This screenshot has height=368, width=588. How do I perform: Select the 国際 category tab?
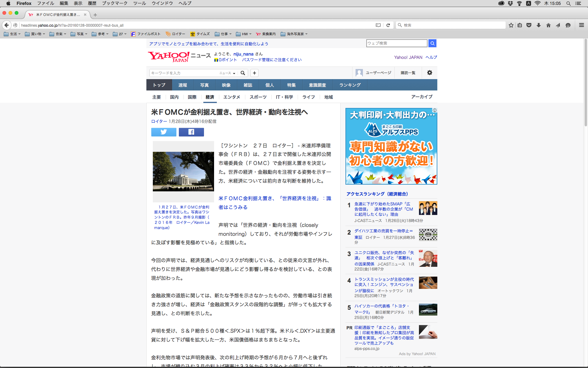coord(192,97)
